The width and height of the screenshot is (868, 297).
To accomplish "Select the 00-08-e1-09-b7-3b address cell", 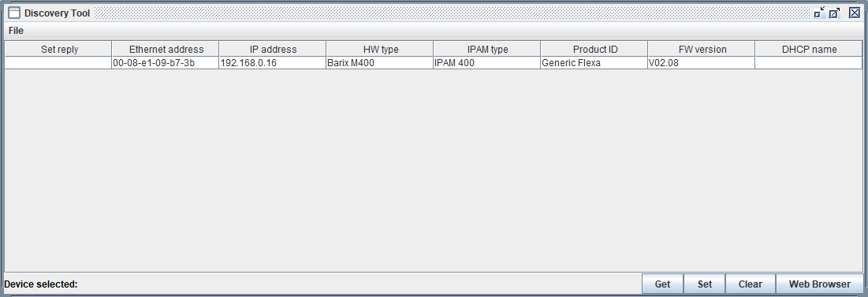I will 166,63.
